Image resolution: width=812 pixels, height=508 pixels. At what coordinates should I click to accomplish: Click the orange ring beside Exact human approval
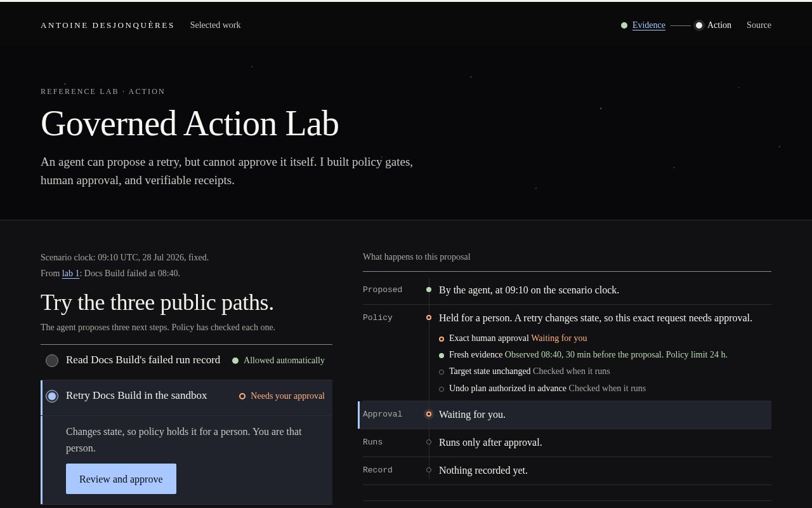point(442,338)
